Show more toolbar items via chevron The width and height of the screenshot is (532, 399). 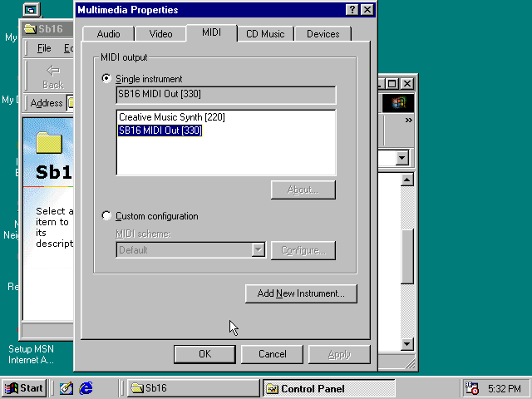[408, 120]
